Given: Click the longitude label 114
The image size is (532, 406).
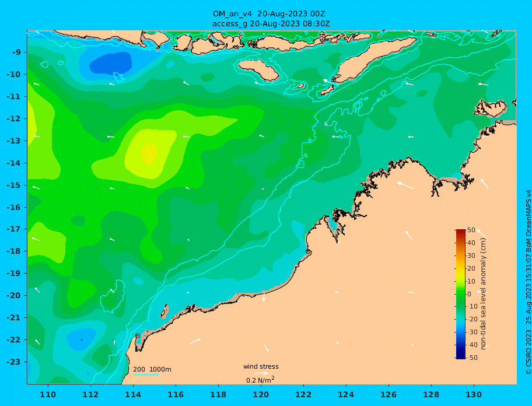Looking at the screenshot, I should (x=133, y=394).
